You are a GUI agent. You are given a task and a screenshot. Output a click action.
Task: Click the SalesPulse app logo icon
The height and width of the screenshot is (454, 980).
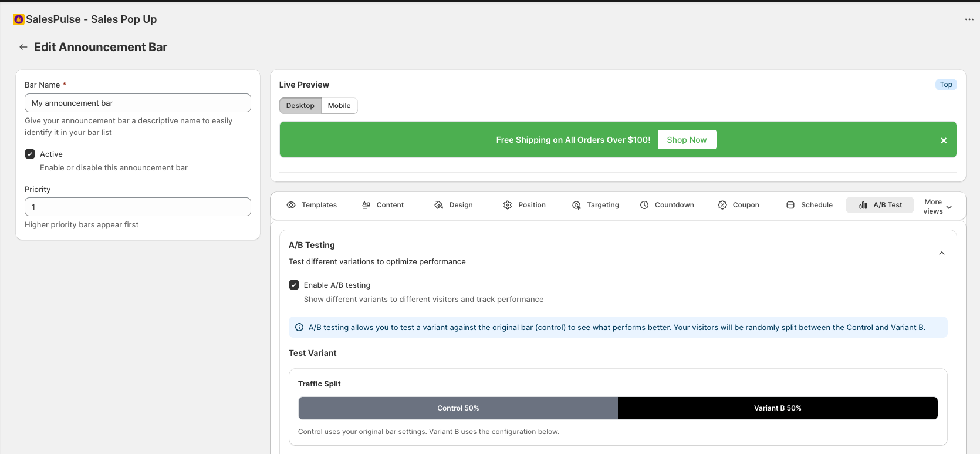coord(19,19)
